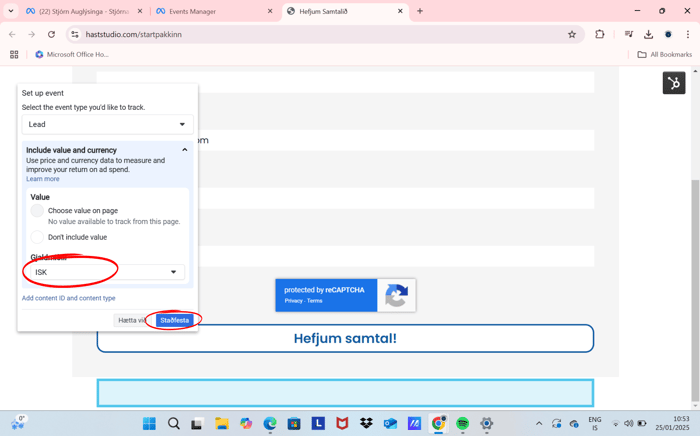700x436 pixels.
Task: Collapse 'Include value and currency' section
Action: pos(184,150)
